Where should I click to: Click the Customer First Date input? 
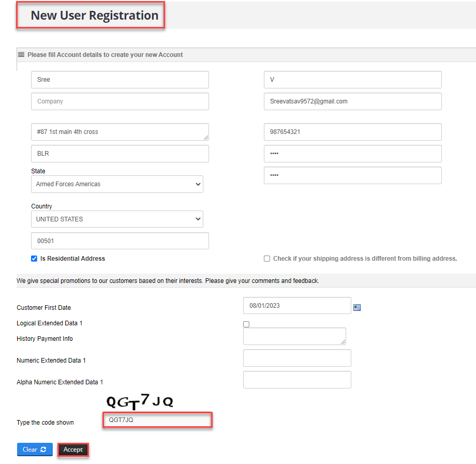[x=297, y=306]
